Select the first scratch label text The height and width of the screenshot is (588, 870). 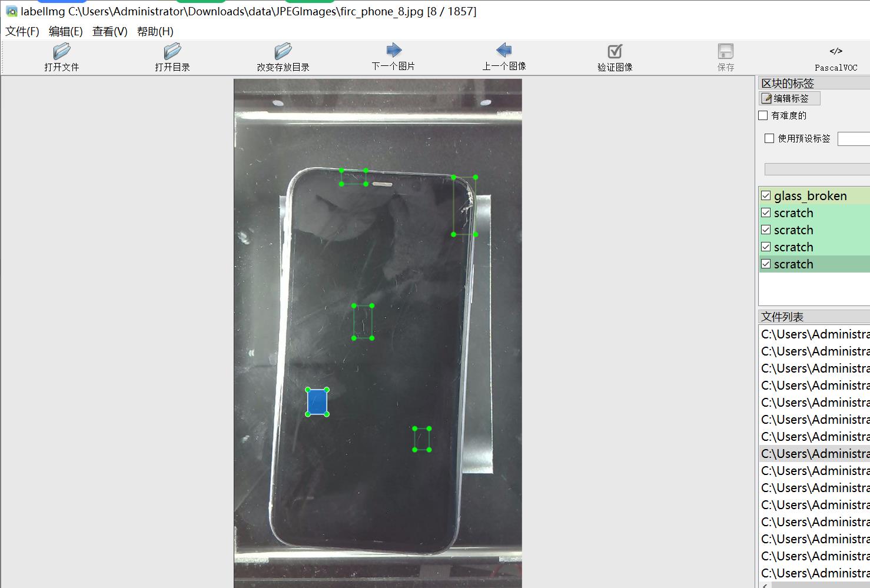coord(793,213)
